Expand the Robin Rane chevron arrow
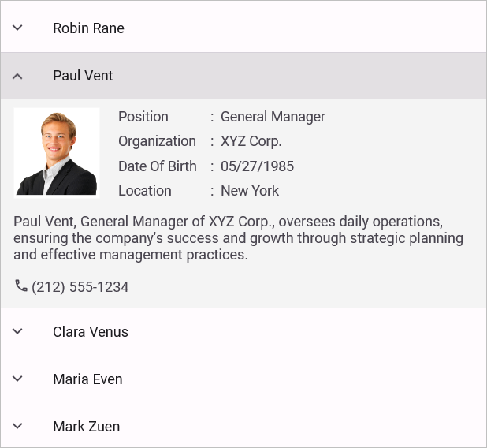Viewport: 487px width, 448px height. pos(17,28)
